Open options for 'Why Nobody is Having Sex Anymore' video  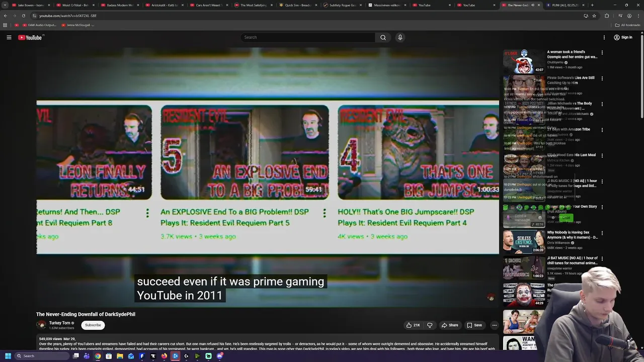click(x=602, y=233)
